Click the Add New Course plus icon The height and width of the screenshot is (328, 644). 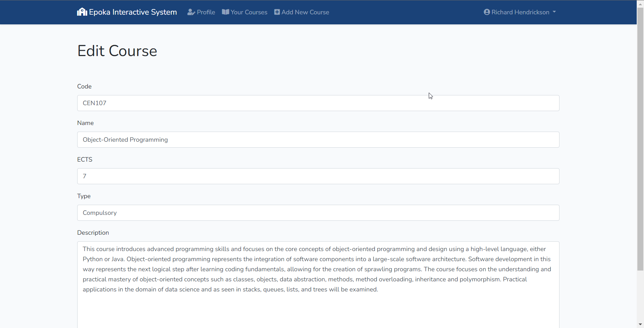[x=277, y=12]
